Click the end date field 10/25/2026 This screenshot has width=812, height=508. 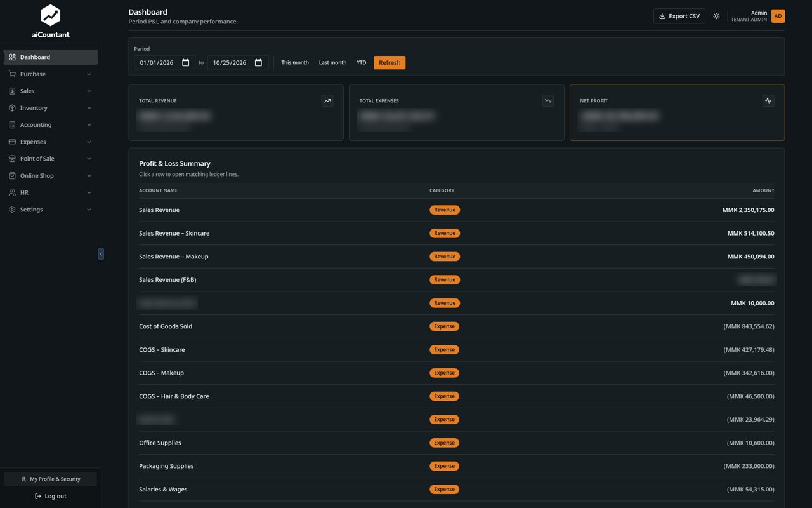(237, 63)
